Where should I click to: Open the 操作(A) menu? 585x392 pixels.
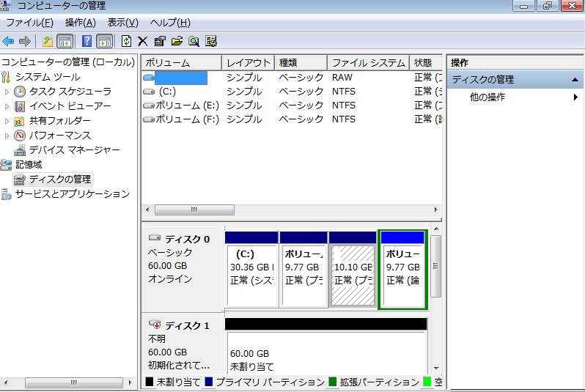80,23
